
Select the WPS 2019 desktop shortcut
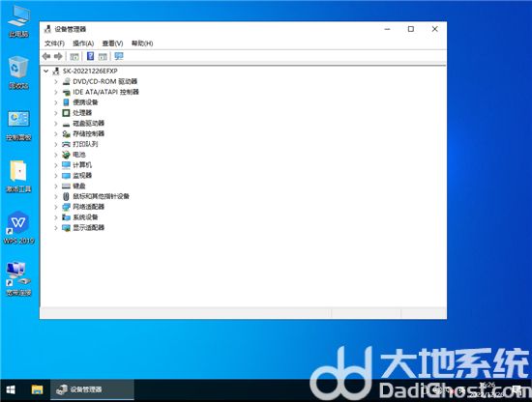pyautogui.click(x=18, y=228)
